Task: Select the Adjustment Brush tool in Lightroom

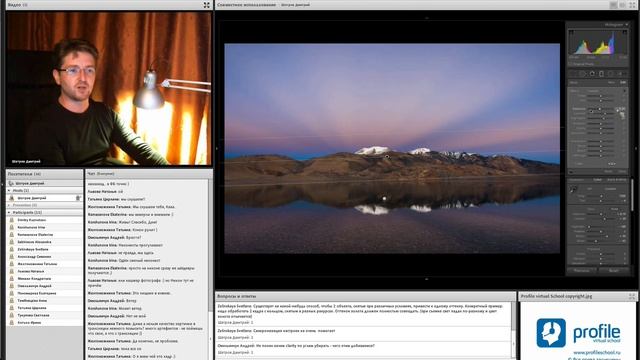Action: [620, 74]
